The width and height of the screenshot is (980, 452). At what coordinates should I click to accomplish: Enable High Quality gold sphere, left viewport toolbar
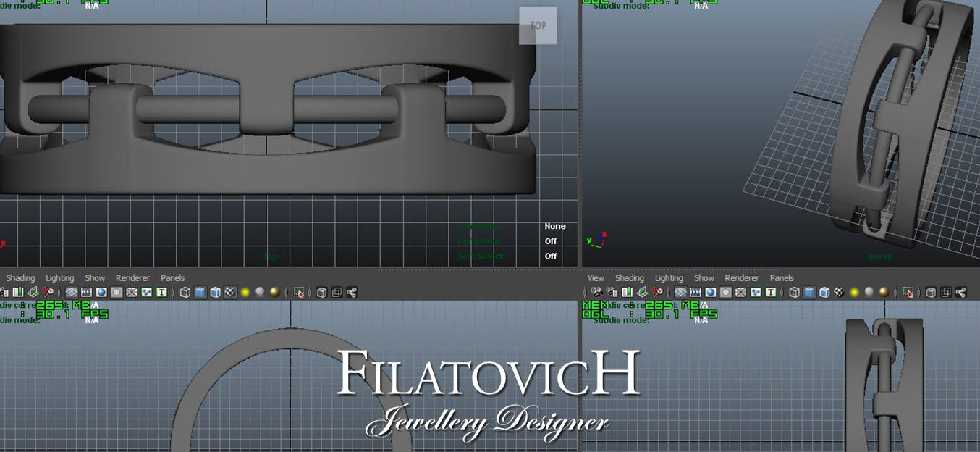click(x=274, y=292)
